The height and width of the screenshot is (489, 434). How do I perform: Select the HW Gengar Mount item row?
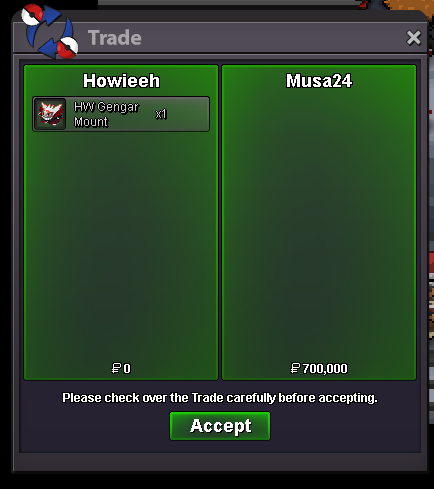pyautogui.click(x=121, y=114)
